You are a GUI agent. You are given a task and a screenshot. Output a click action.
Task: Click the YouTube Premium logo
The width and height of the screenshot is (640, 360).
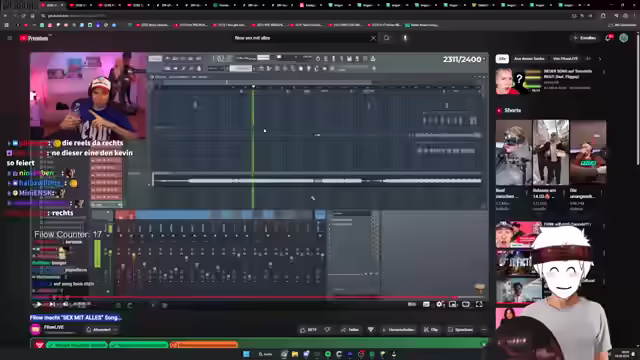34,38
